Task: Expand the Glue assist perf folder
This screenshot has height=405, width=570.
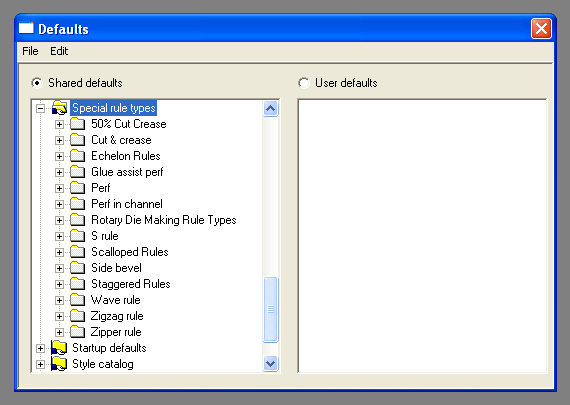Action: tap(59, 172)
